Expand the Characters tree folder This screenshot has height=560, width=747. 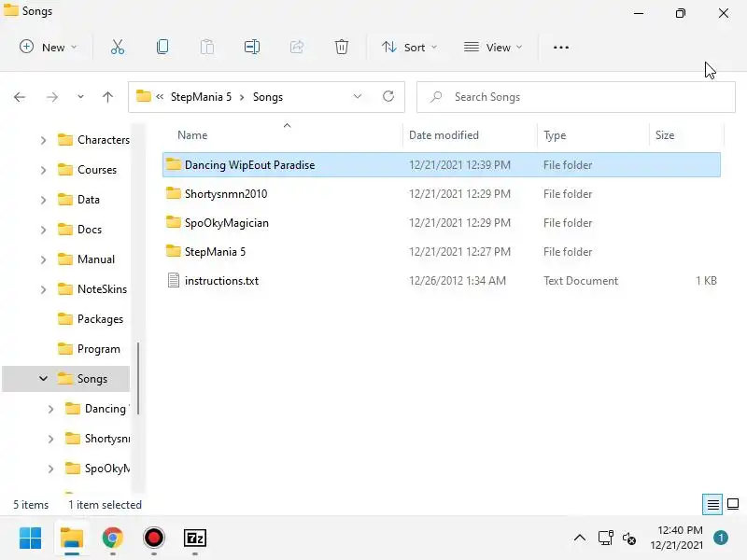tap(43, 140)
